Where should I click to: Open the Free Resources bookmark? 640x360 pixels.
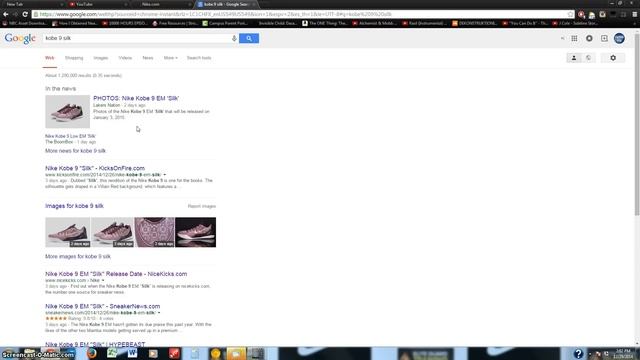pos(175,24)
